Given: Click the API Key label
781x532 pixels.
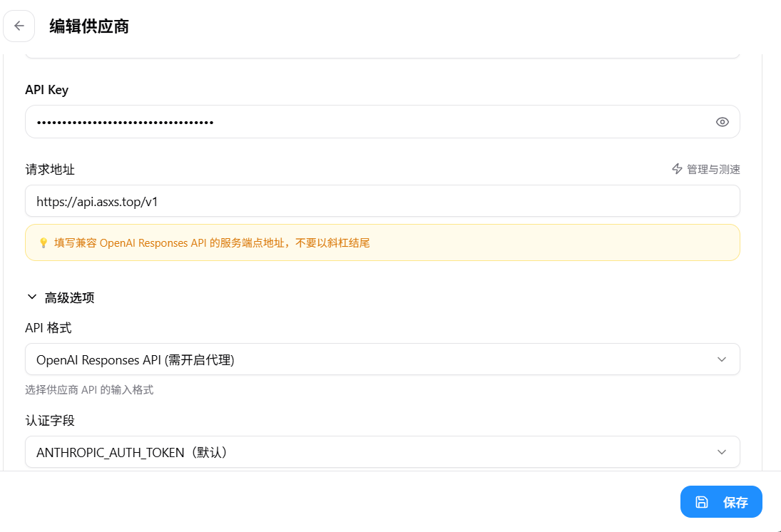Looking at the screenshot, I should (47, 90).
